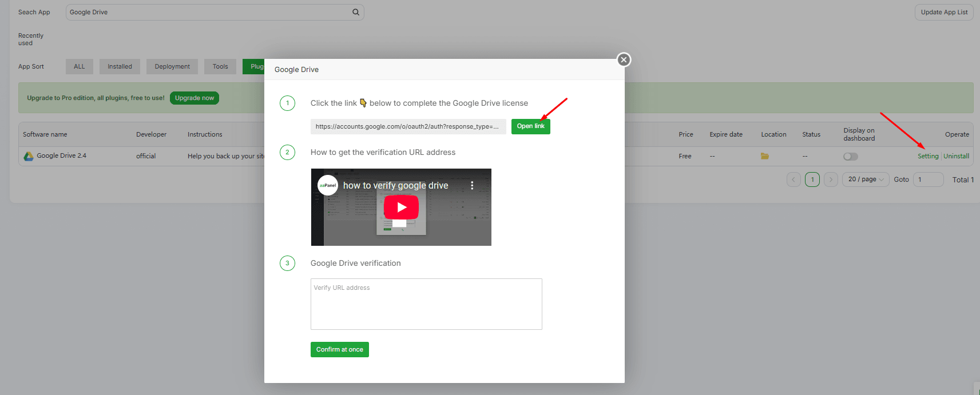Toggle Display on dashboard switch
The height and width of the screenshot is (395, 980).
click(x=851, y=157)
